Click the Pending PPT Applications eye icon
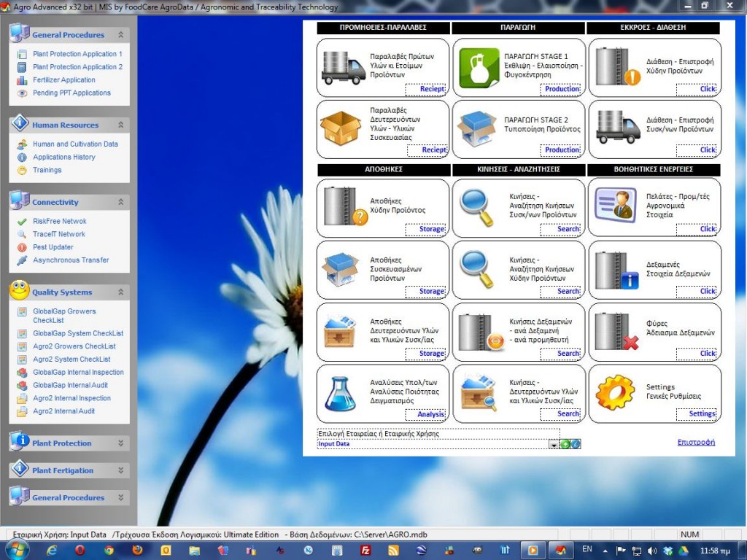The height and width of the screenshot is (560, 747). pos(22,93)
